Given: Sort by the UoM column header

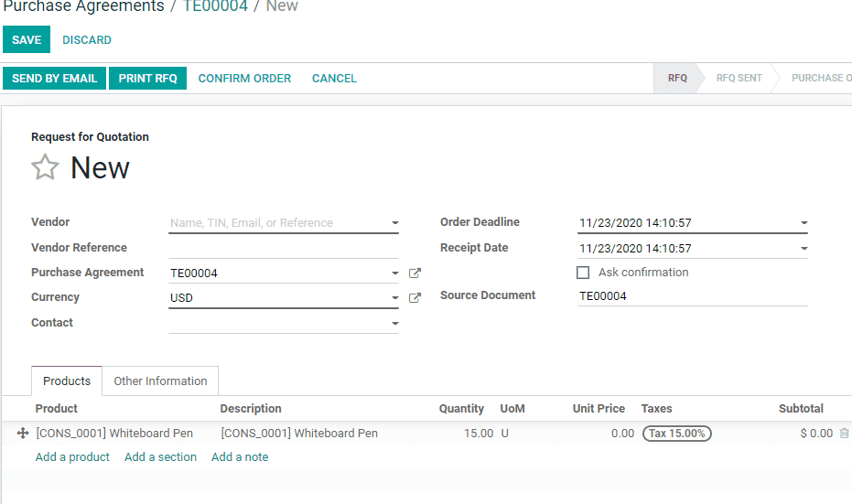Looking at the screenshot, I should (512, 408).
